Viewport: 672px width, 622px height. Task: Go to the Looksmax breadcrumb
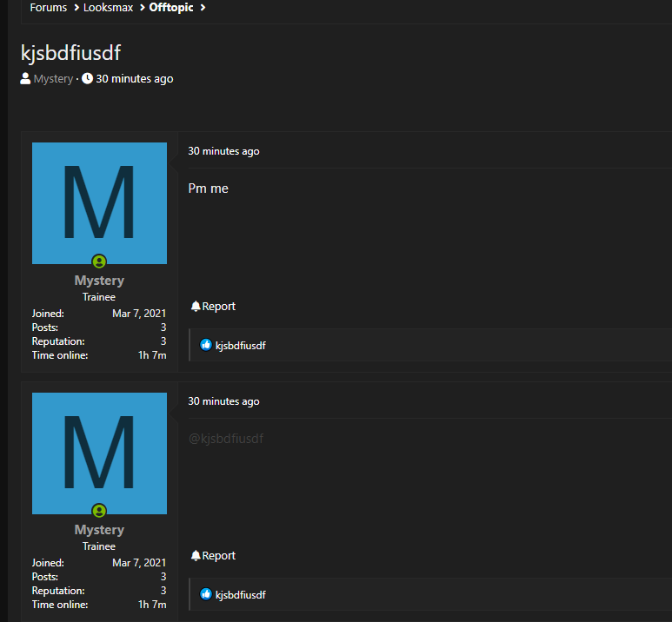point(109,8)
